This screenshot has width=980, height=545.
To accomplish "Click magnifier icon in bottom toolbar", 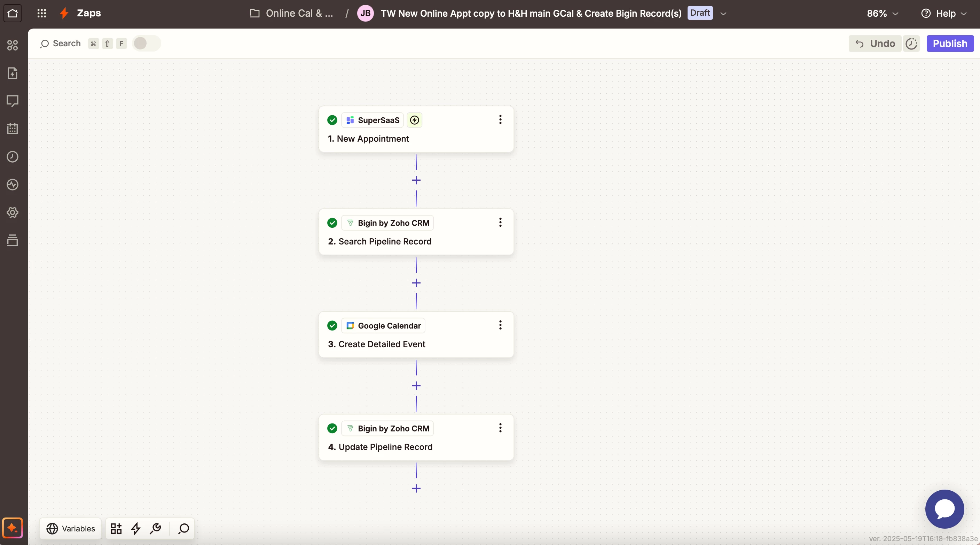I will pyautogui.click(x=184, y=528).
